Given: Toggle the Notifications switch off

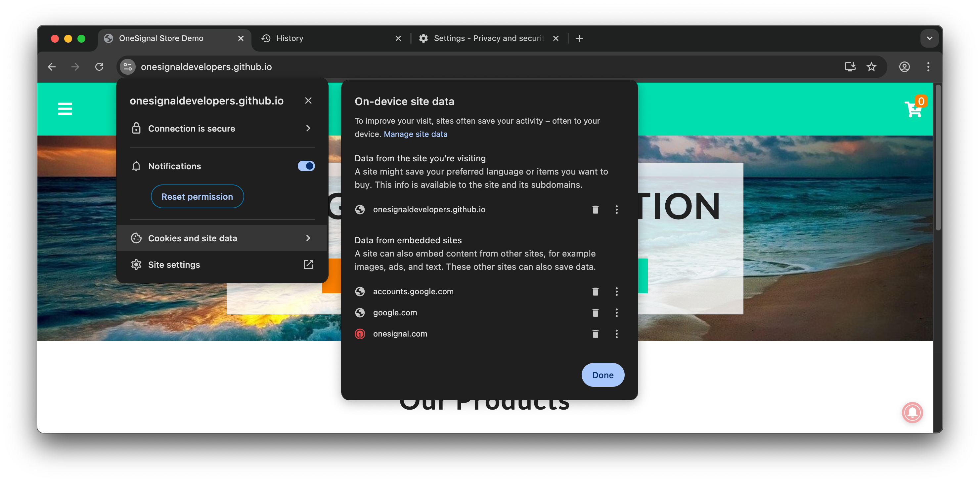Looking at the screenshot, I should tap(306, 166).
